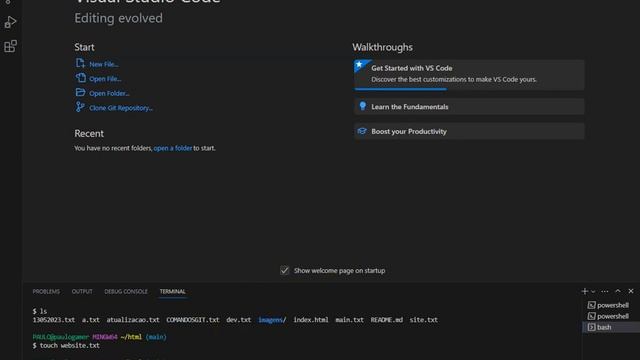Click 'site.txt' in terminal listing

click(424, 320)
